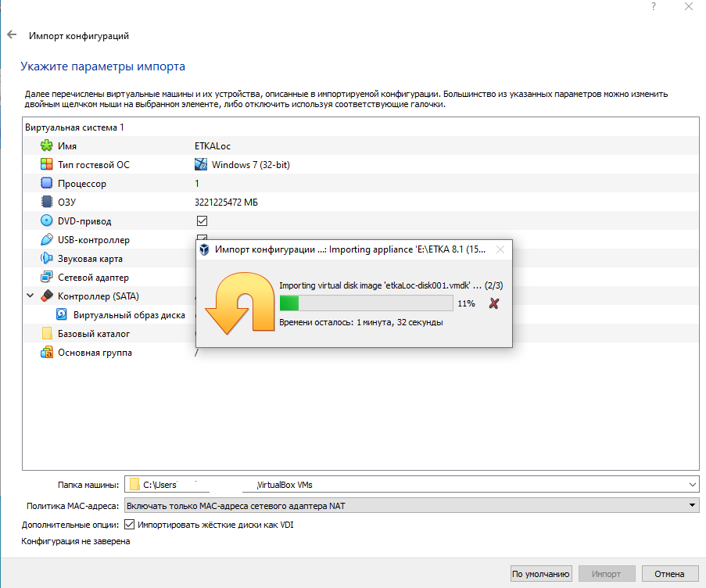Select the ETKALoc name value

[x=213, y=146]
